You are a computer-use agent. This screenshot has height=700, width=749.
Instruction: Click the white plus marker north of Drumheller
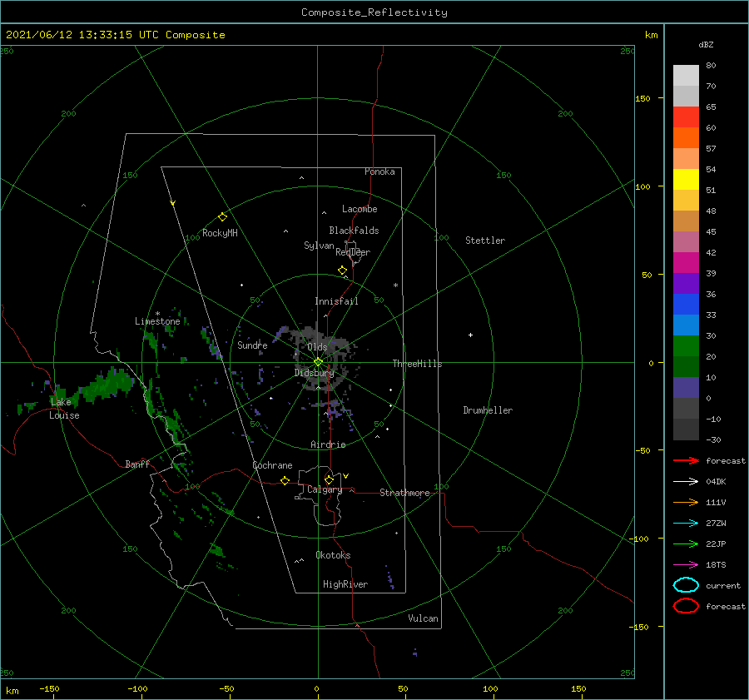[470, 335]
